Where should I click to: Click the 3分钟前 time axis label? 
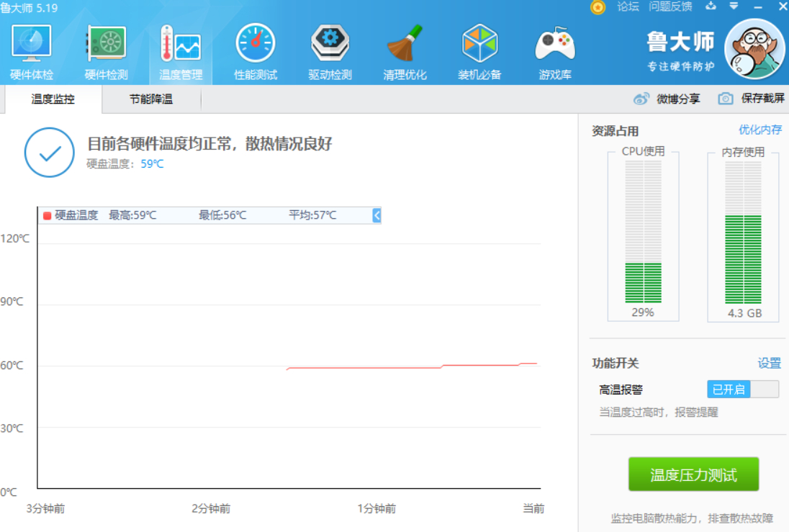click(46, 508)
